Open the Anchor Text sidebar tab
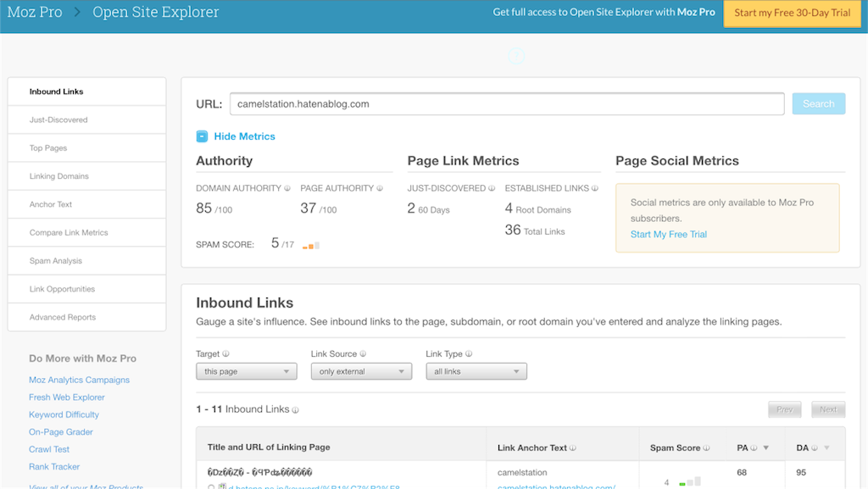This screenshot has height=489, width=868. click(x=87, y=204)
